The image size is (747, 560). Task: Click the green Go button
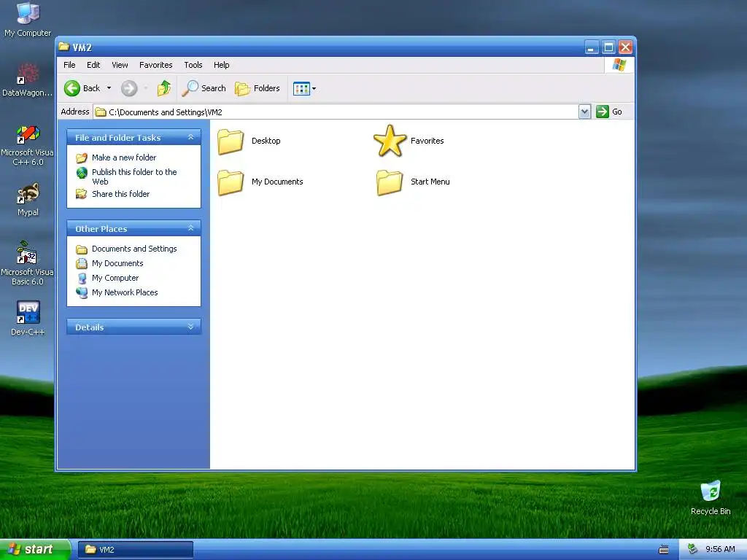[x=609, y=112]
